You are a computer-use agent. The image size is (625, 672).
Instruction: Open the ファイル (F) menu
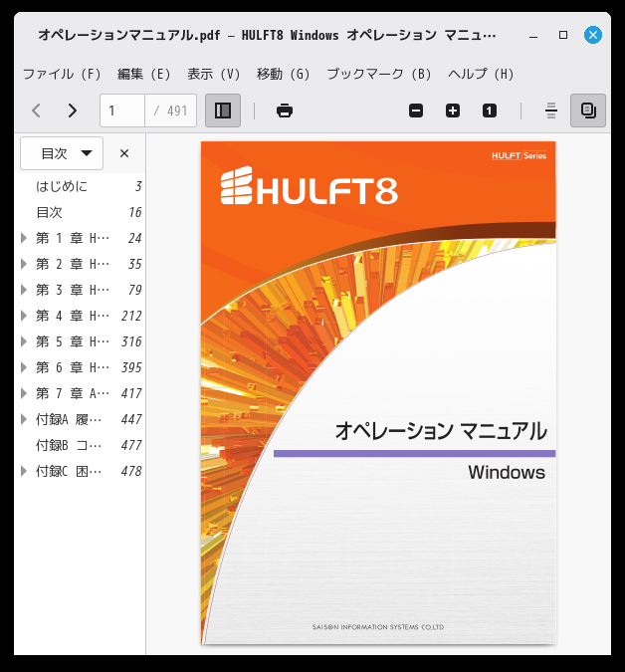tap(62, 74)
